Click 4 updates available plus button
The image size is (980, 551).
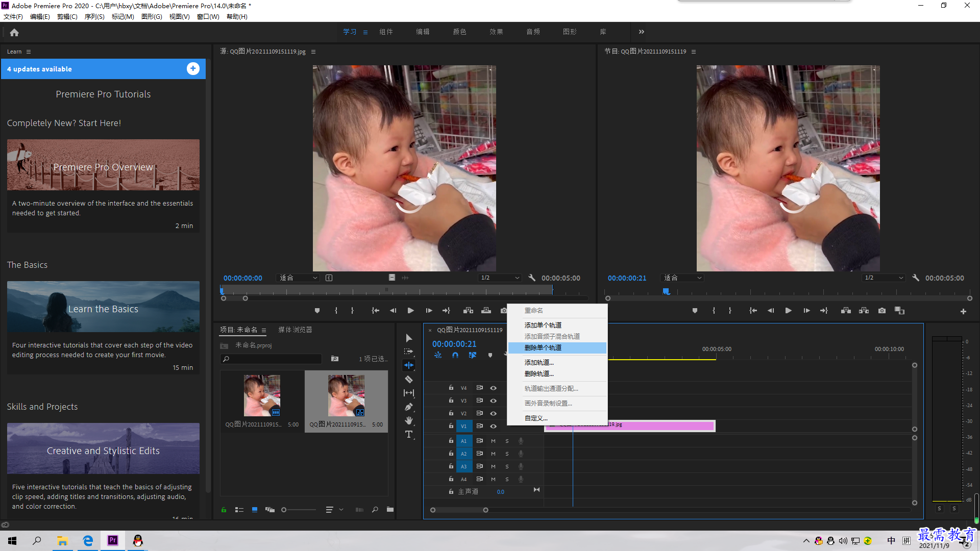pyautogui.click(x=193, y=69)
